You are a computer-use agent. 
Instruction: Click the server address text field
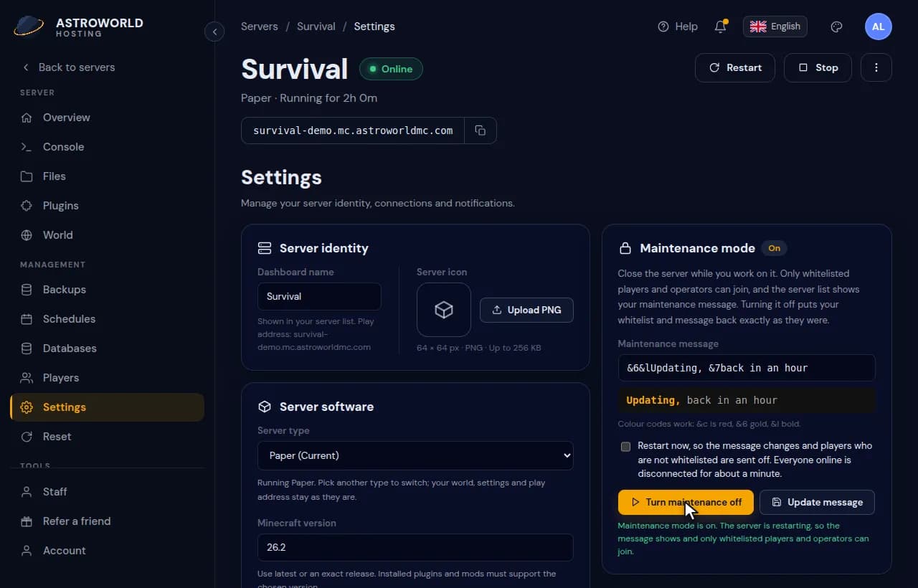click(x=353, y=131)
